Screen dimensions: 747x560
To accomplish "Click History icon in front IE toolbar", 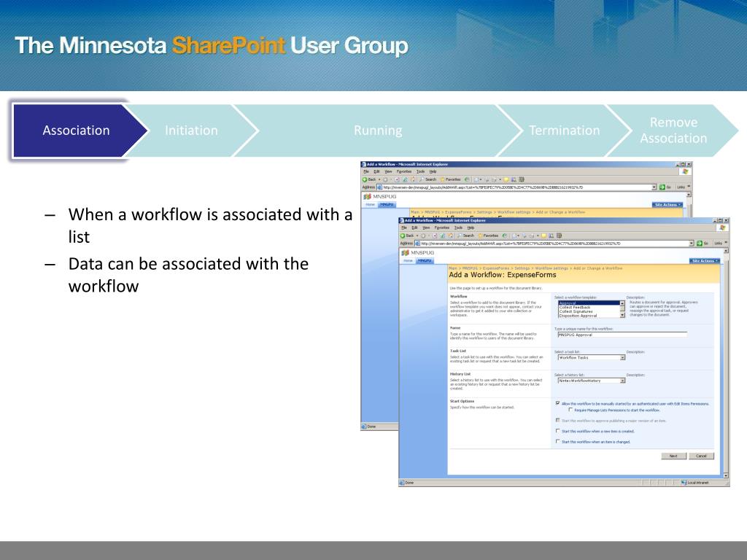I will click(x=505, y=236).
